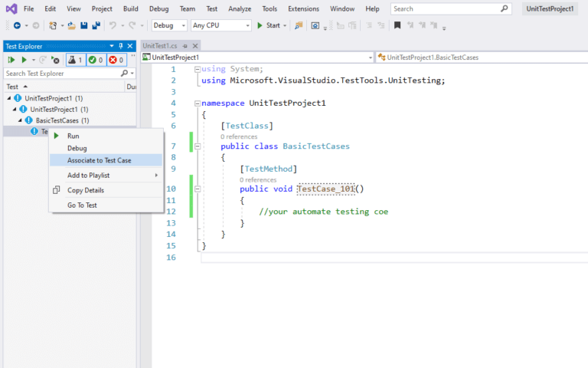Click in the Search Test Explorer field

[62, 74]
